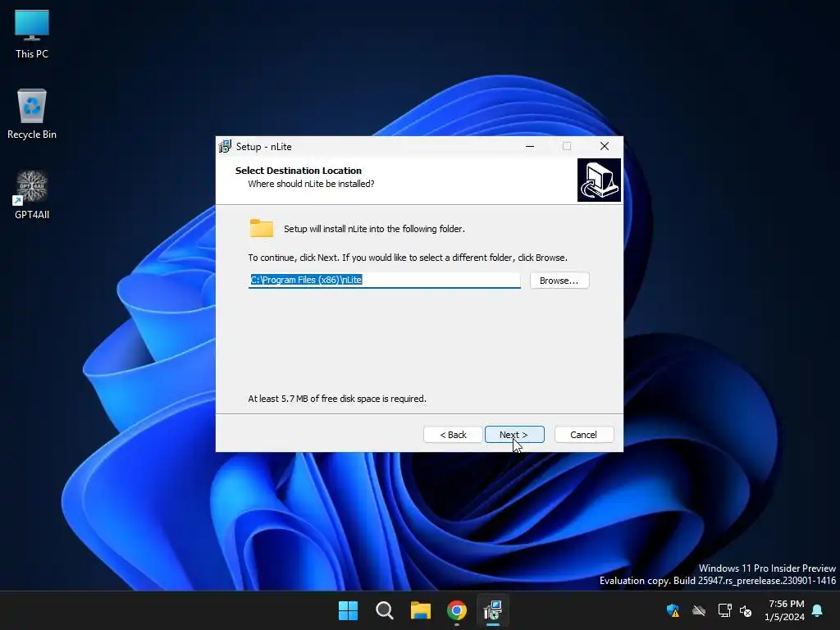Image resolution: width=840 pixels, height=630 pixels.
Task: Click 'Select Destination Location' heading
Action: click(299, 171)
